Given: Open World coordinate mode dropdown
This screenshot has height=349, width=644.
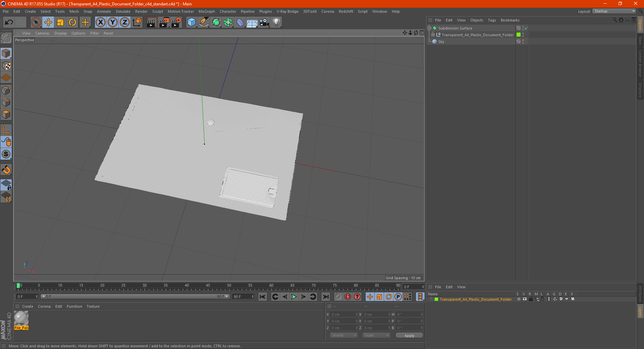Looking at the screenshot, I should pos(344,335).
